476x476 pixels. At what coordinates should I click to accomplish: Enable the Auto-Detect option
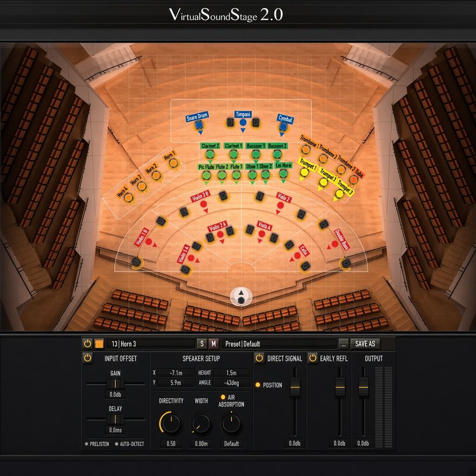pos(117,444)
